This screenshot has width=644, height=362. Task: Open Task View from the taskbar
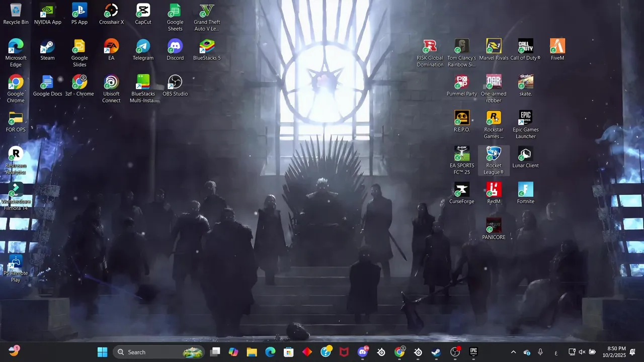point(215,352)
